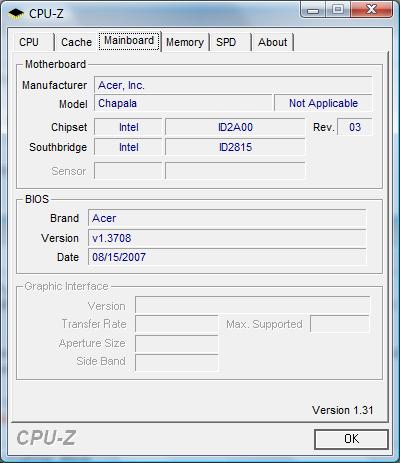Screen dimensions: 400x463
Task: Click the BIOS Date field 08/15/2007
Action: click(227, 257)
